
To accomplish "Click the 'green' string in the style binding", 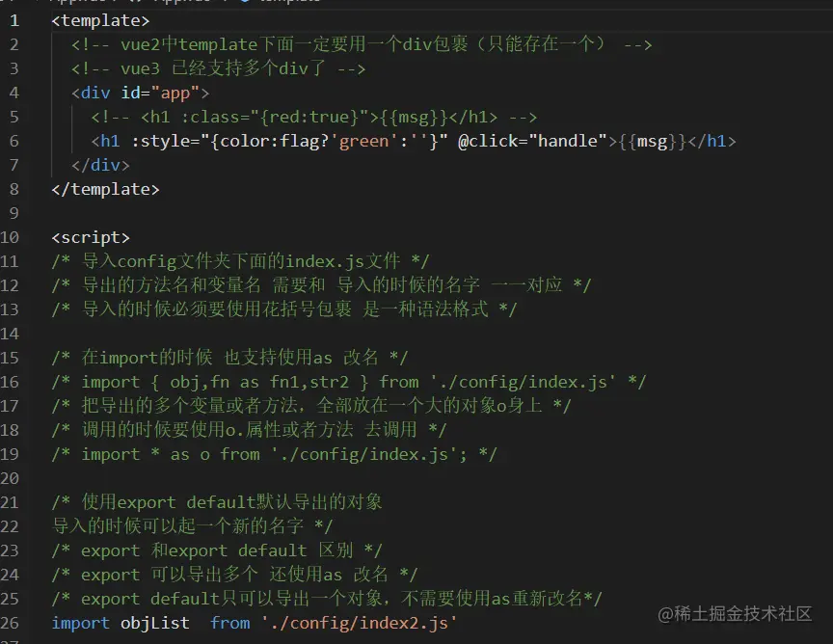I will click(x=363, y=142).
